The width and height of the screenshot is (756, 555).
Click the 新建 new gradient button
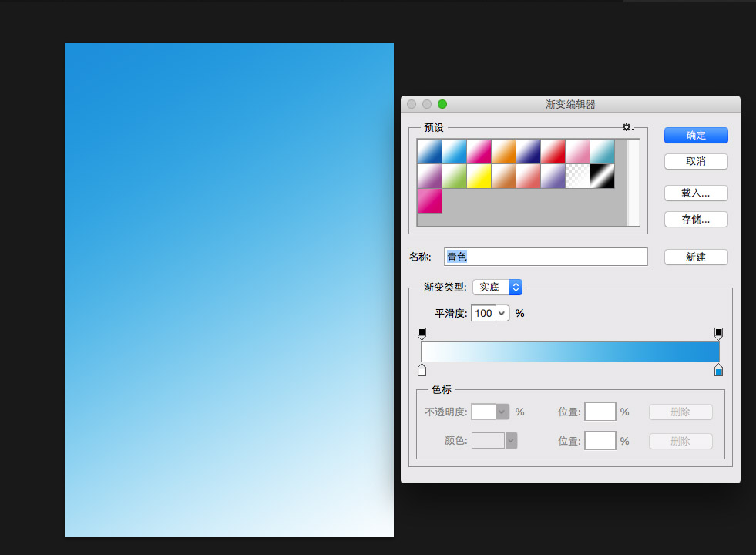coord(696,257)
